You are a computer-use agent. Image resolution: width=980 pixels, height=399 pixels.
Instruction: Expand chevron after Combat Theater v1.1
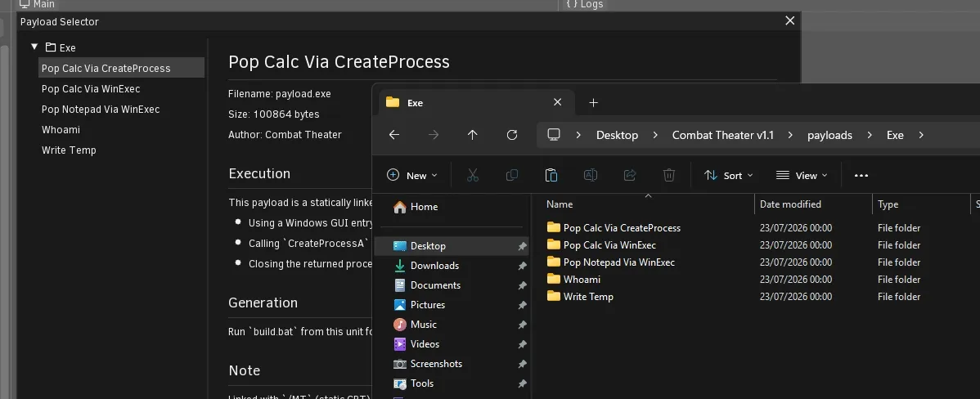[x=790, y=135]
